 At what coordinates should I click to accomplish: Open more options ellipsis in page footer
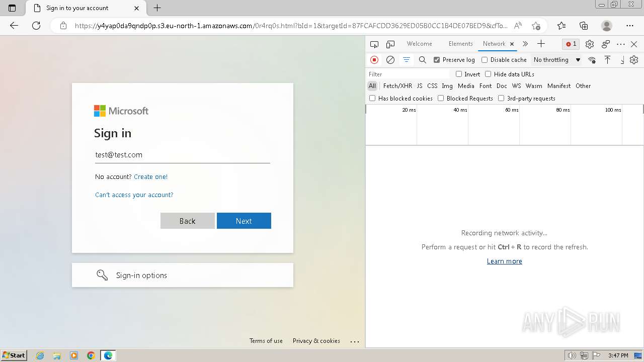355,341
